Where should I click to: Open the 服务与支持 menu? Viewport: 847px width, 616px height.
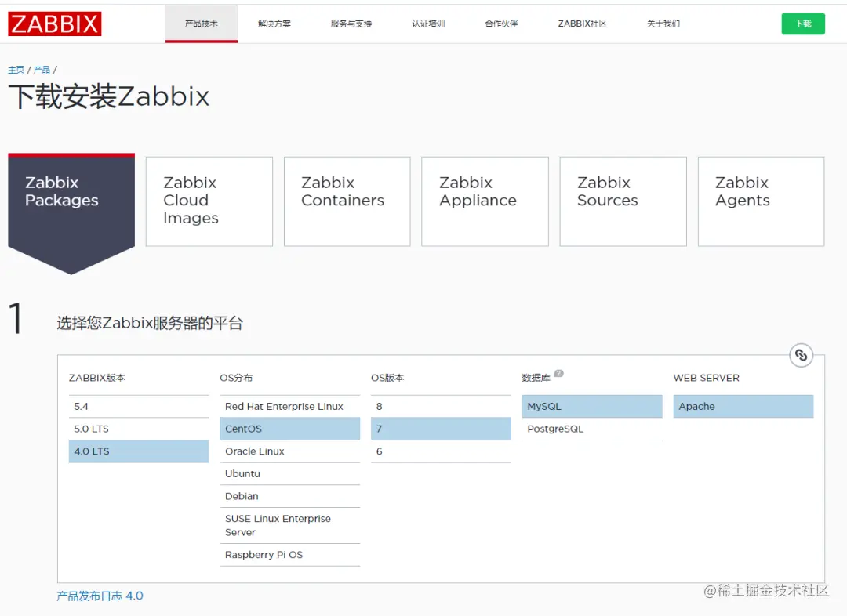[351, 24]
